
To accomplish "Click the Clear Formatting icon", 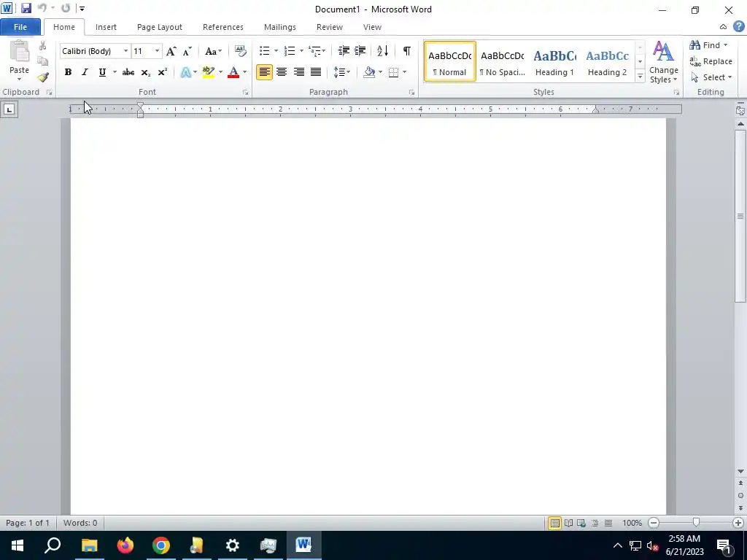I will [x=241, y=50].
